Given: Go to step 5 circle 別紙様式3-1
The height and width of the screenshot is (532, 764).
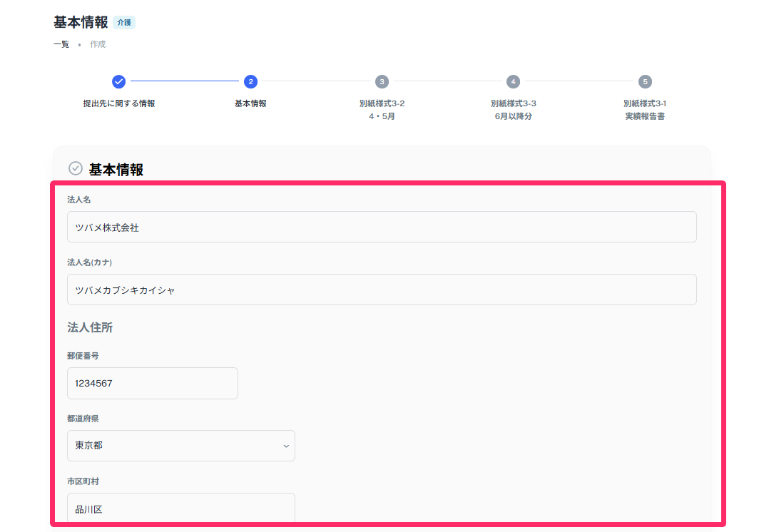Looking at the screenshot, I should [x=645, y=82].
